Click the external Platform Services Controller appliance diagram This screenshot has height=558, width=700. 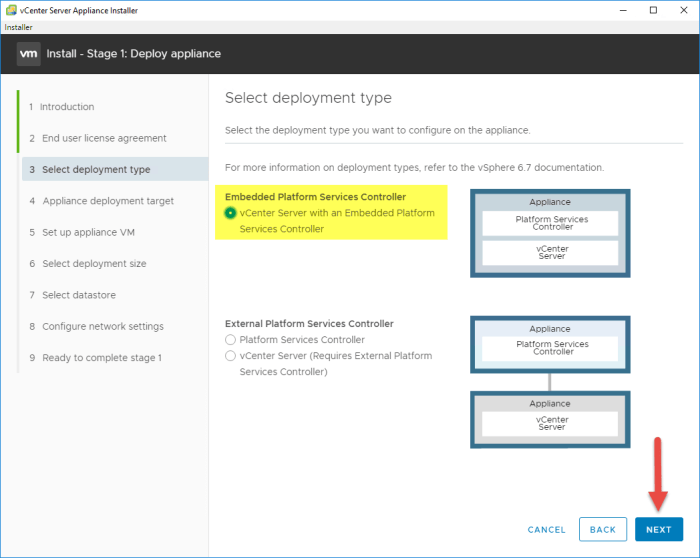coord(550,344)
